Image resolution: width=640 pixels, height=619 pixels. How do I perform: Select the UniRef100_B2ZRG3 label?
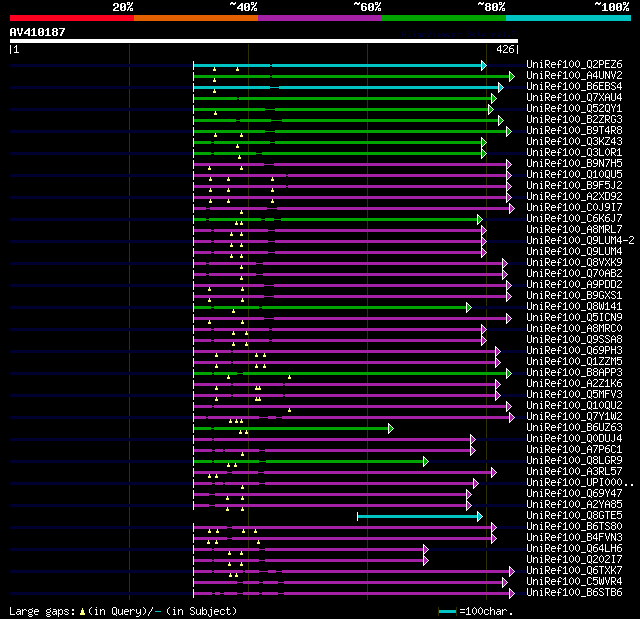pos(574,120)
